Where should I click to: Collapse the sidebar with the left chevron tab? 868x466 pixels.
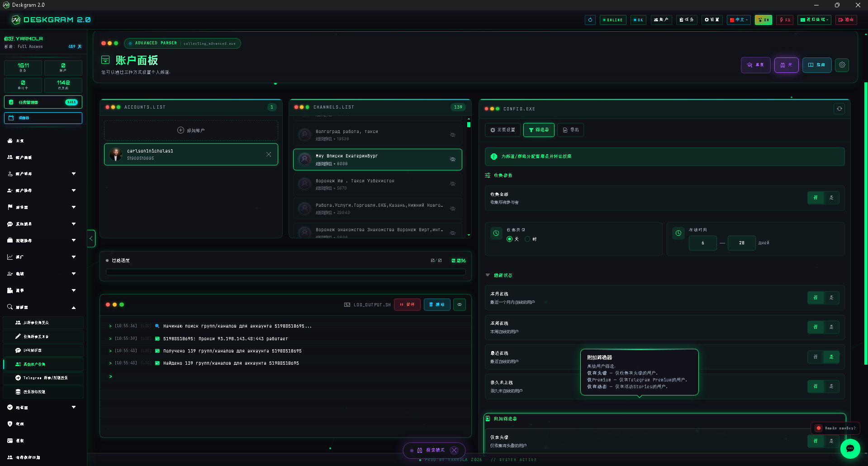coord(91,238)
